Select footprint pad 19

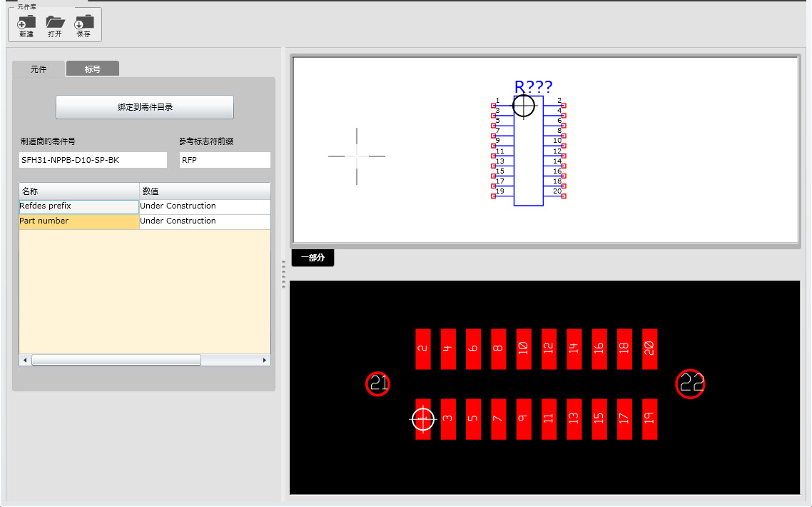click(650, 419)
